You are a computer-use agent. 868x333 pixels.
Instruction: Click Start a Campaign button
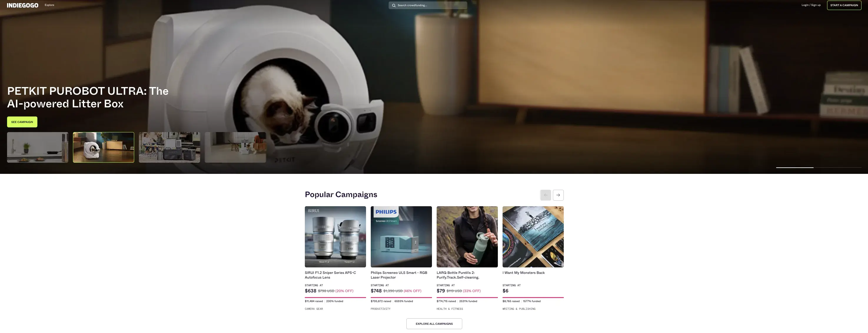844,5
